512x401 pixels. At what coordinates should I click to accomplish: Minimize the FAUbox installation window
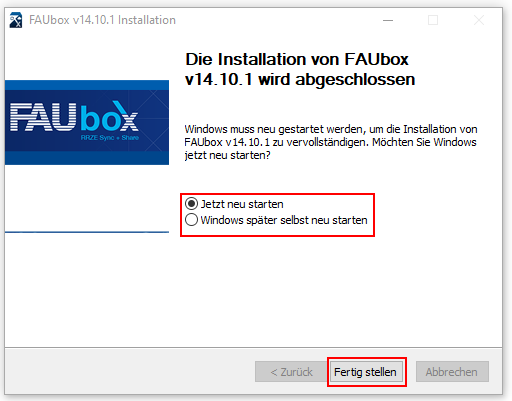point(388,20)
